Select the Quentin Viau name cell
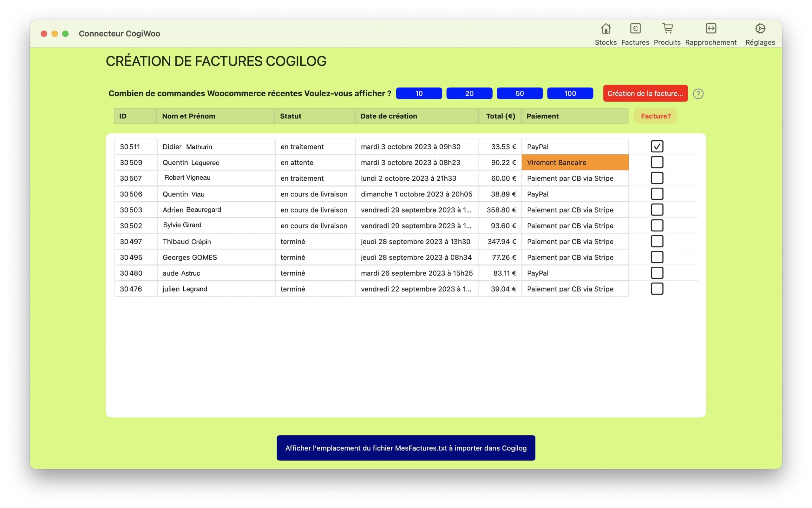Viewport: 812px width, 508px height. click(216, 194)
